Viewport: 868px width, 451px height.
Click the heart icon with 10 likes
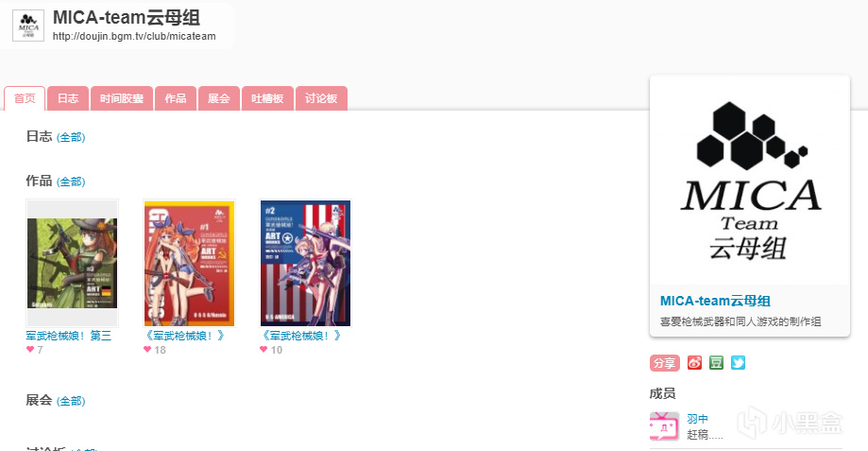tap(264, 350)
